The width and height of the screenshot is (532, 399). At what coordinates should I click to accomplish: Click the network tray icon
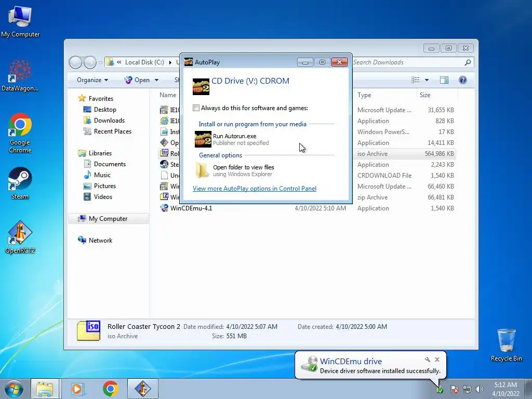[x=467, y=389]
